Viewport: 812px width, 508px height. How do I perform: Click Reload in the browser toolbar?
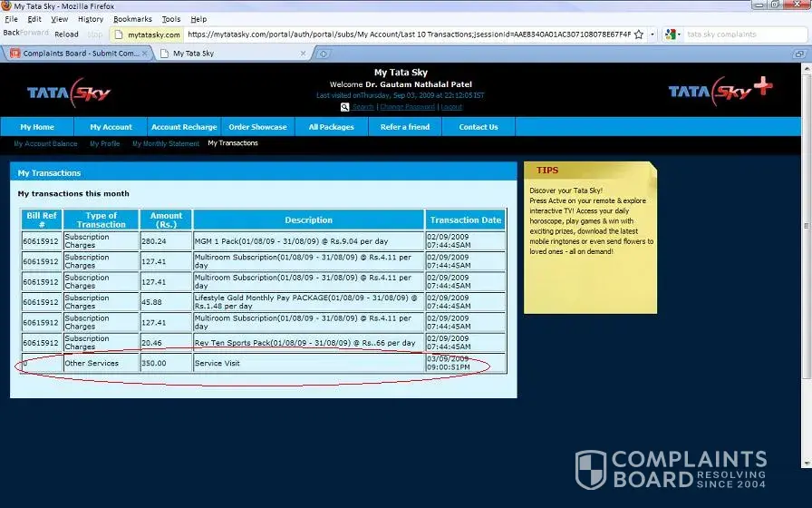coord(66,34)
